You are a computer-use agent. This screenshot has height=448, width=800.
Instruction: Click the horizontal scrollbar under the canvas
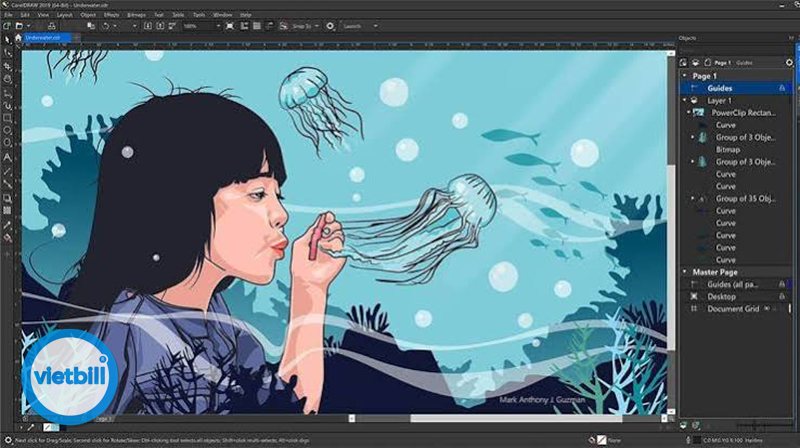pyautogui.click(x=515, y=418)
